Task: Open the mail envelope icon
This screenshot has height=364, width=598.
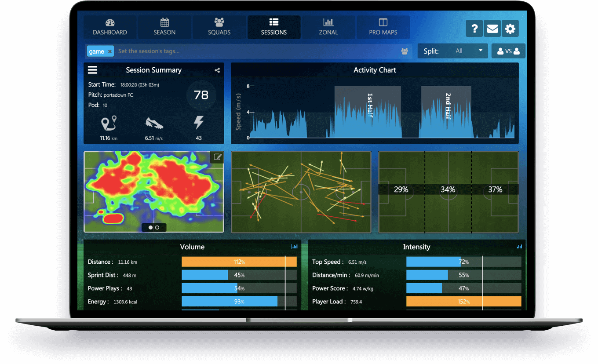Action: coord(492,29)
